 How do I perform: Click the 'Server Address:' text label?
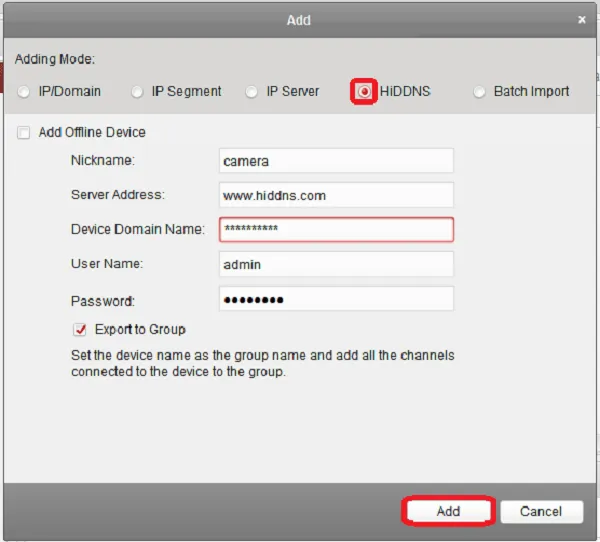(x=117, y=194)
